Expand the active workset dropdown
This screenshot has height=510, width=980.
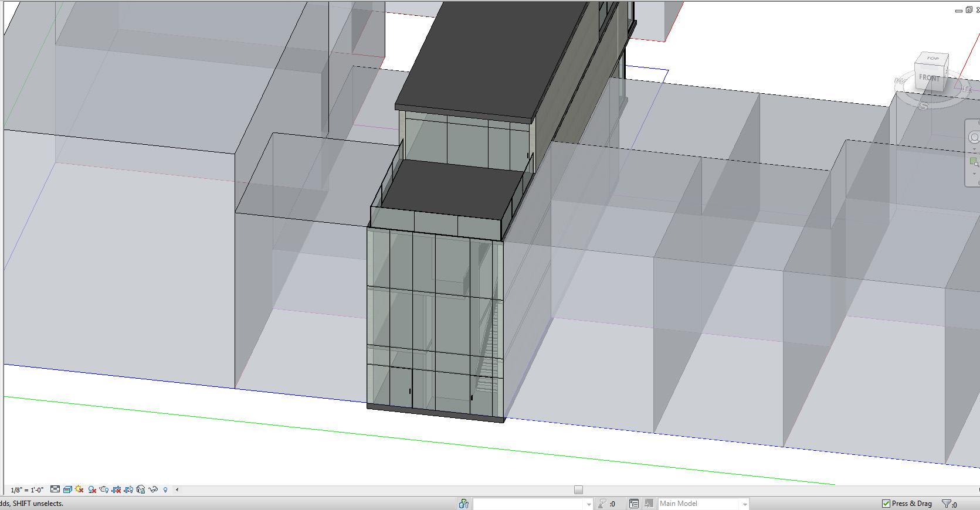pos(589,504)
